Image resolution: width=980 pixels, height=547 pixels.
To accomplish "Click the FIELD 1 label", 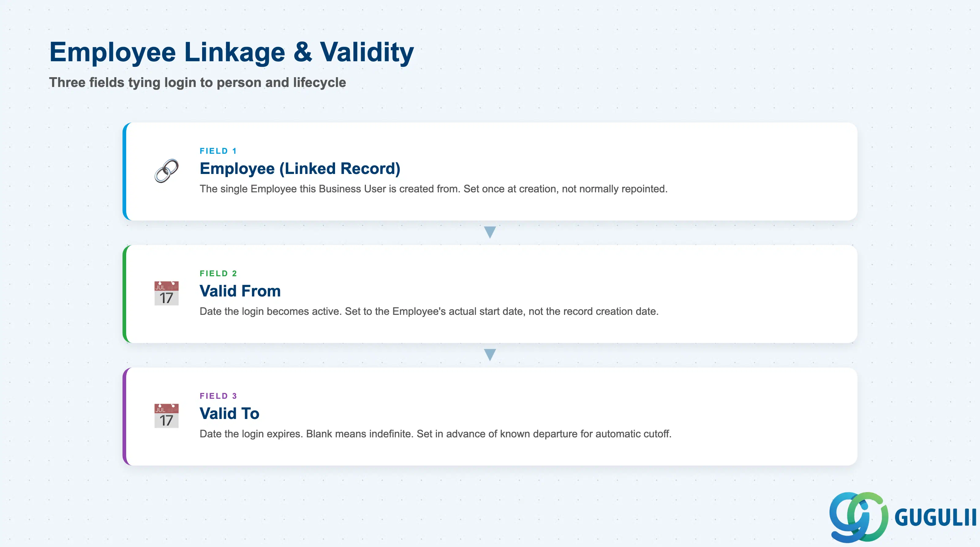I will click(218, 151).
